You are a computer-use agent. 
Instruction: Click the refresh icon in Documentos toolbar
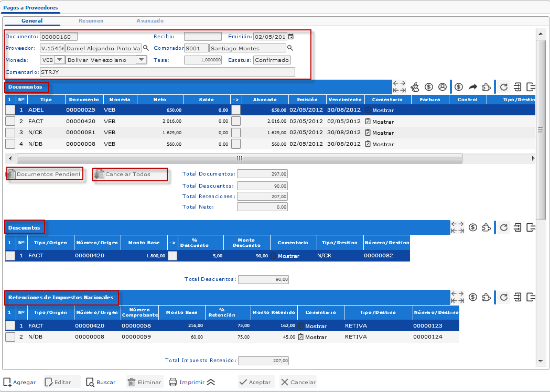pyautogui.click(x=504, y=87)
